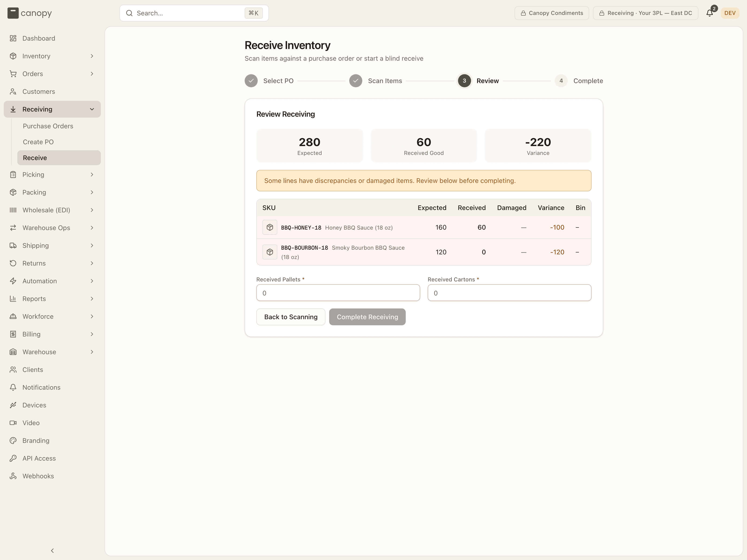The image size is (747, 560).
Task: Expand the Inventory menu chevron
Action: (92, 56)
